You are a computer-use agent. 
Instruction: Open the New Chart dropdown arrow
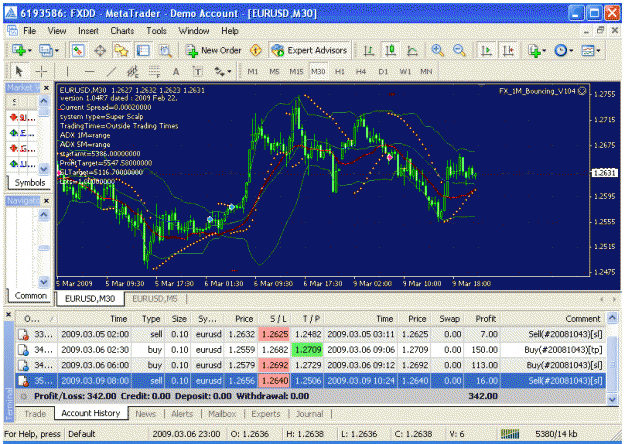pyautogui.click(x=29, y=51)
